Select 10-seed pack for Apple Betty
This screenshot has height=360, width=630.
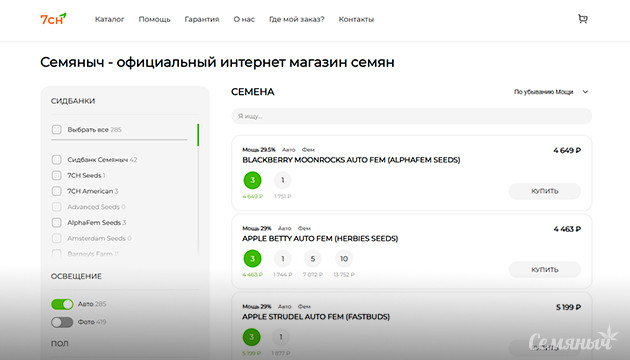pyautogui.click(x=344, y=259)
